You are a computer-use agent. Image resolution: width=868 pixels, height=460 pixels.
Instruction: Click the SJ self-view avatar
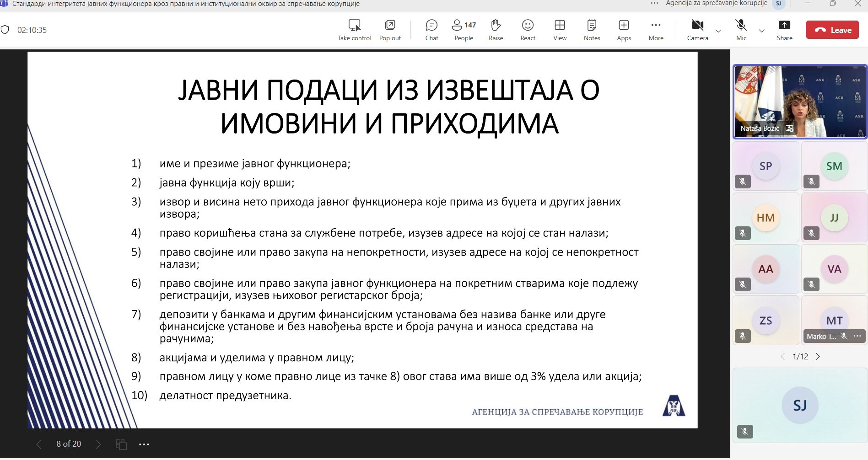coord(800,405)
